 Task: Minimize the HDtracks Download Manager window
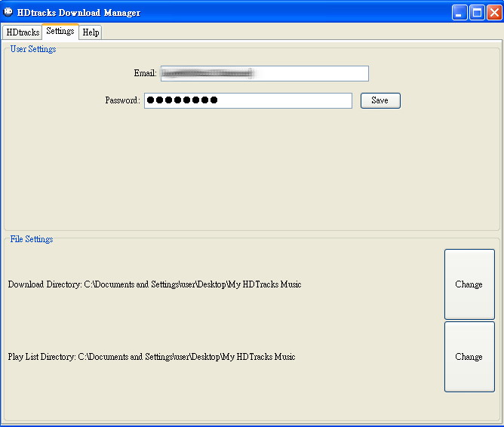[459, 13]
